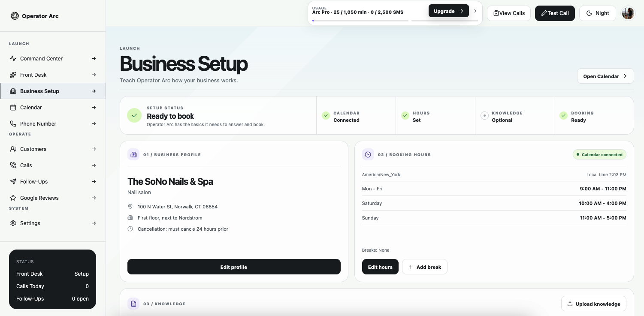Click the arrow next to Phone Number
This screenshot has width=644, height=316.
click(94, 123)
